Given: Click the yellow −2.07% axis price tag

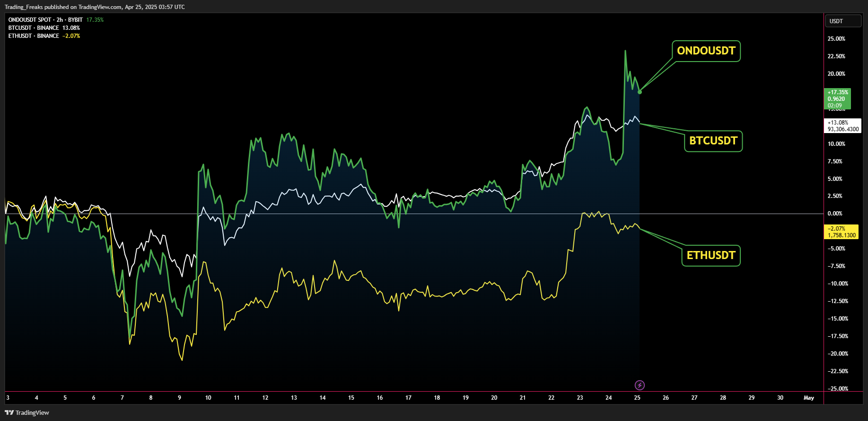Looking at the screenshot, I should (841, 232).
